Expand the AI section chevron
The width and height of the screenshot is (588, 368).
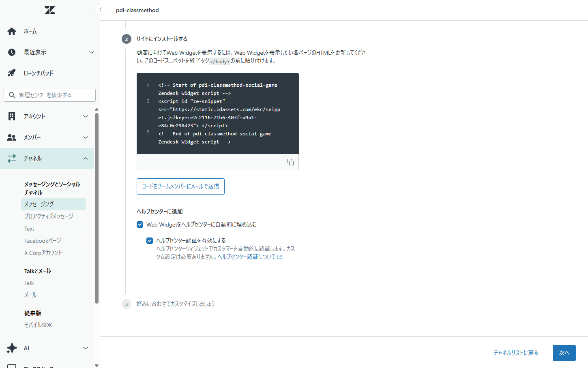coord(86,348)
